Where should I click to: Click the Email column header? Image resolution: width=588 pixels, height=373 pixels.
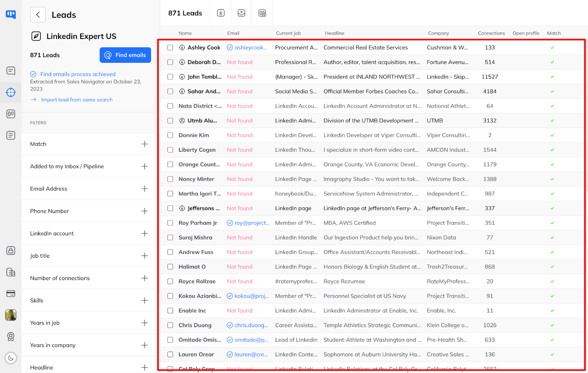233,33
